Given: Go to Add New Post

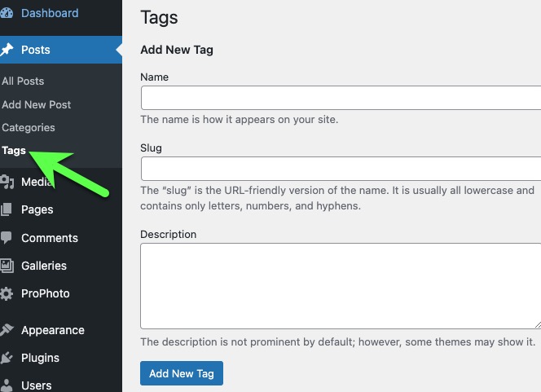Looking at the screenshot, I should (36, 104).
